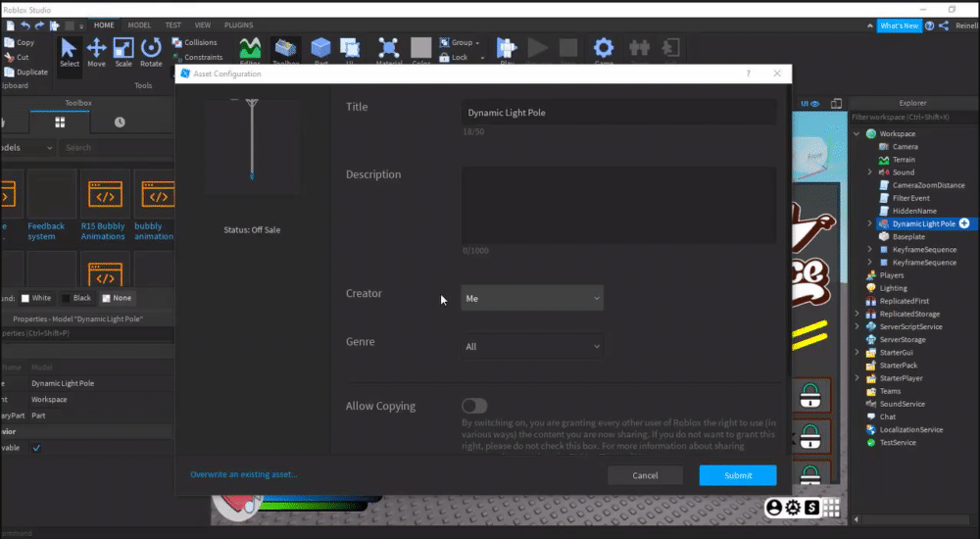
Task: Click the Toolbox Search field
Action: click(x=117, y=148)
